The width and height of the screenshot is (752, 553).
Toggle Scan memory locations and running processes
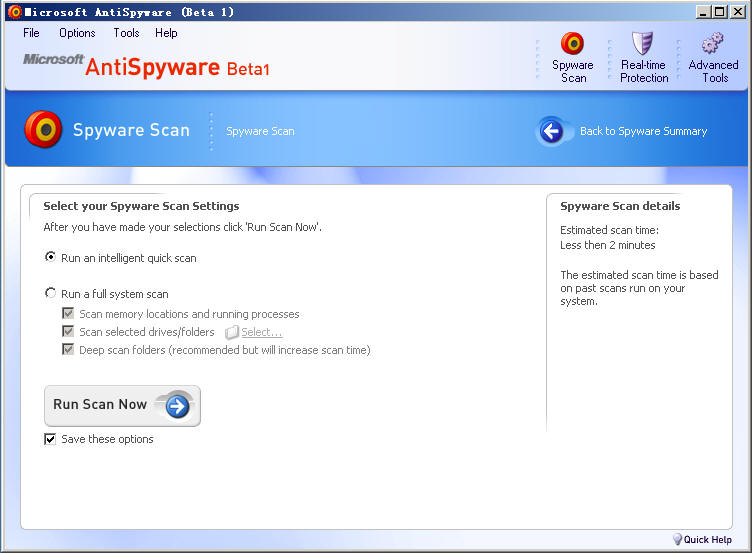point(68,314)
